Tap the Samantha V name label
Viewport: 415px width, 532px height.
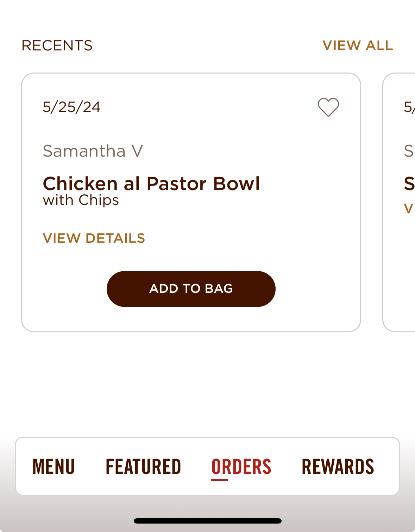point(93,151)
